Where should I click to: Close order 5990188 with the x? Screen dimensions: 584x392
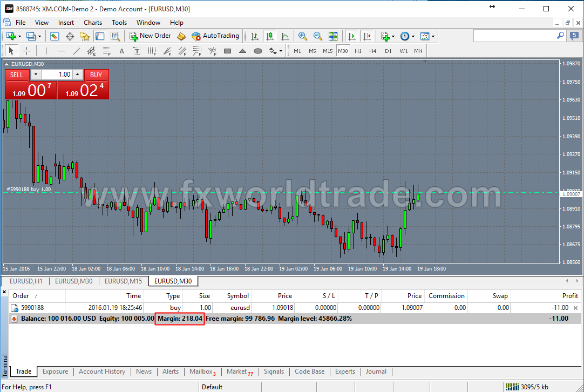(576, 308)
